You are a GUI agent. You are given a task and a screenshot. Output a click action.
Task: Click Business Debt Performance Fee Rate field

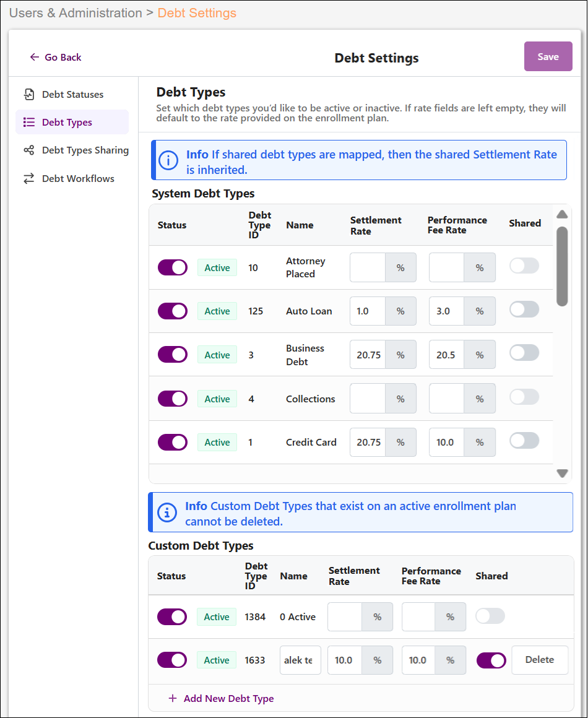tap(446, 355)
